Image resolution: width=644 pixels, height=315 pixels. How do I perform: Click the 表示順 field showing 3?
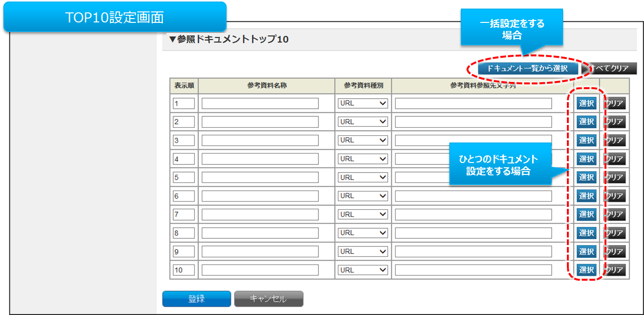184,141
